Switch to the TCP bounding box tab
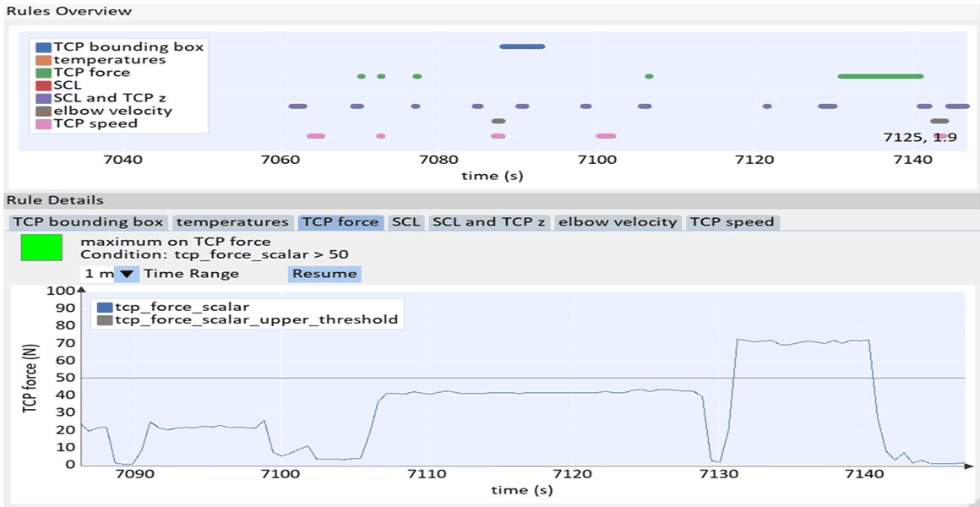This screenshot has width=980, height=507. pos(89,222)
